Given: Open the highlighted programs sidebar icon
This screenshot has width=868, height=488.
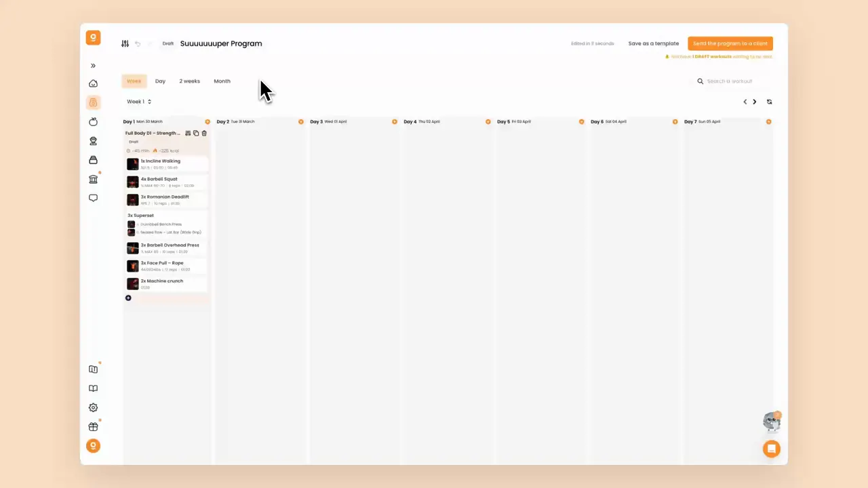Looking at the screenshot, I should [x=93, y=102].
